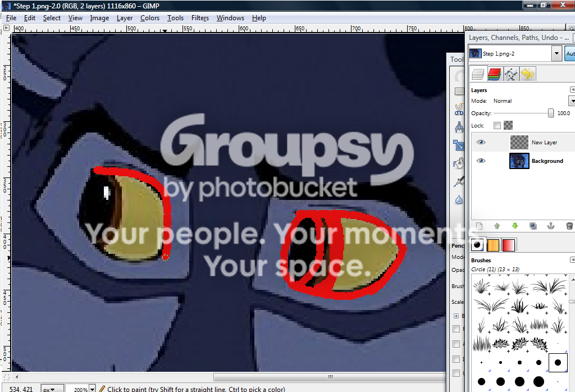Select the New Layer thumbnail

pyautogui.click(x=519, y=142)
